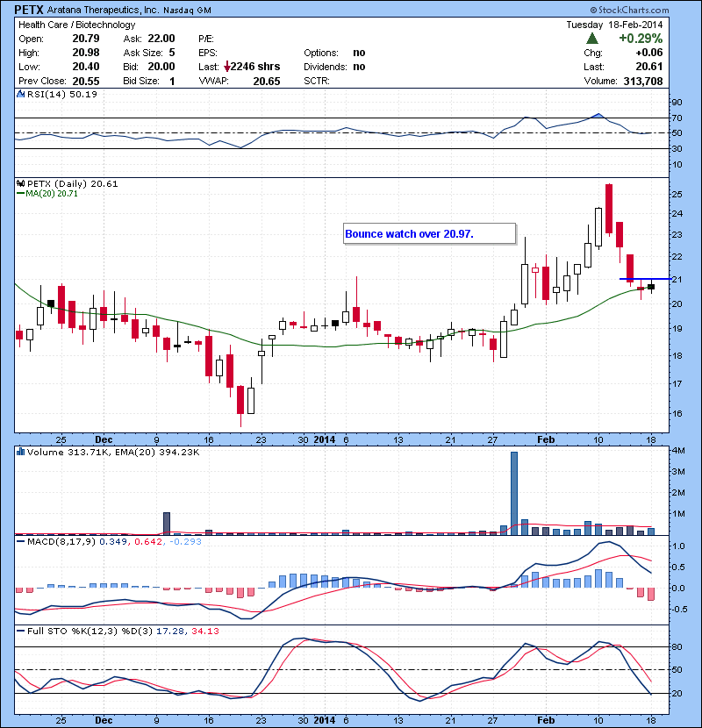Click the MACD histogram value -0.293
This screenshot has height=728, width=702.
pyautogui.click(x=185, y=541)
